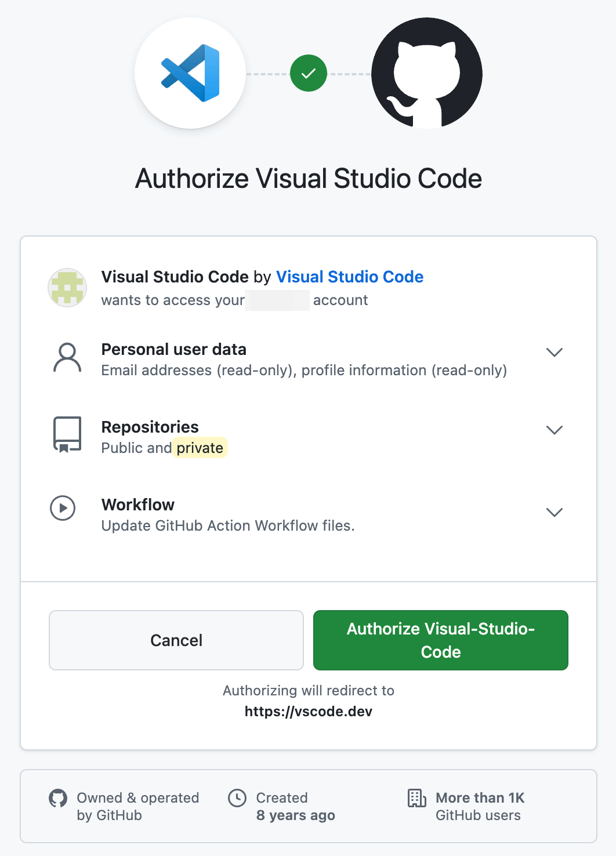Click 'Owned & operated by GitHub' text
This screenshot has height=856, width=616.
point(138,807)
